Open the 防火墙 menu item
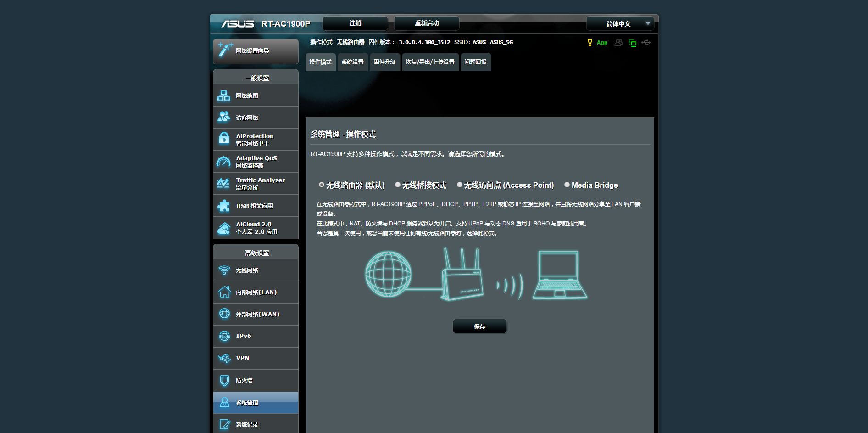The image size is (868, 433). click(x=256, y=380)
